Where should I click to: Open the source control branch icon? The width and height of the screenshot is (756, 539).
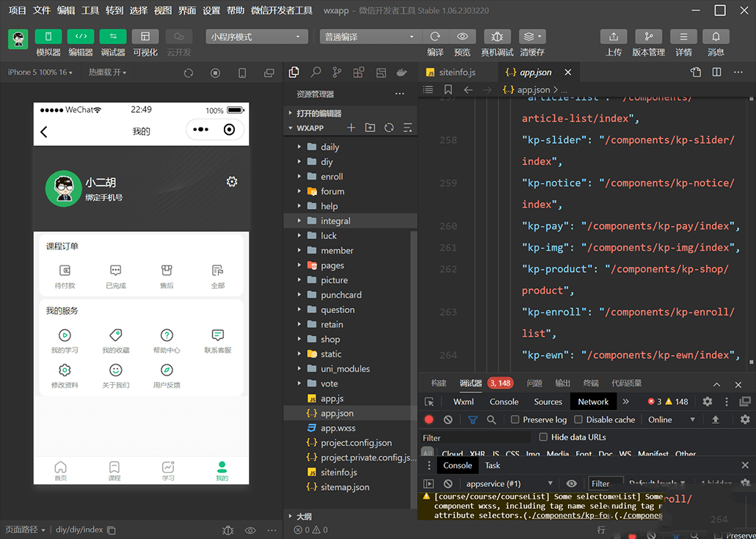pyautogui.click(x=337, y=73)
